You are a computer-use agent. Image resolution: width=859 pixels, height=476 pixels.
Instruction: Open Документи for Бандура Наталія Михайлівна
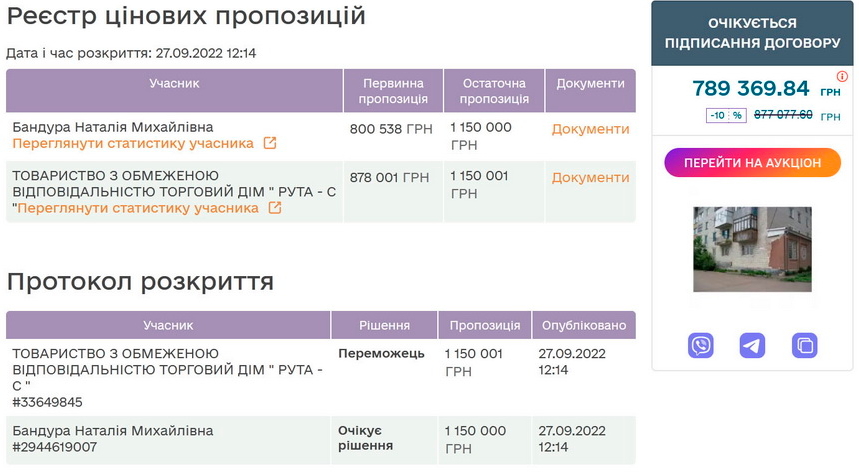click(x=590, y=129)
